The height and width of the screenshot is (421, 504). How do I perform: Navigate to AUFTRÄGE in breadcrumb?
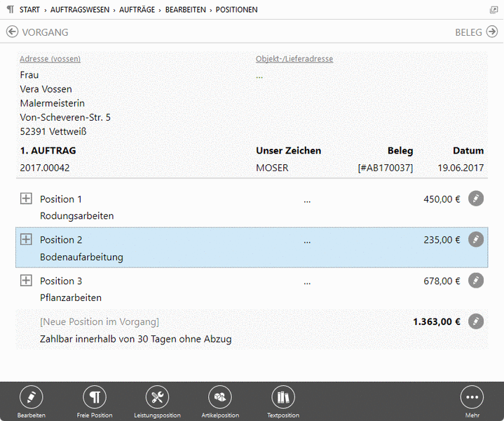click(x=137, y=10)
